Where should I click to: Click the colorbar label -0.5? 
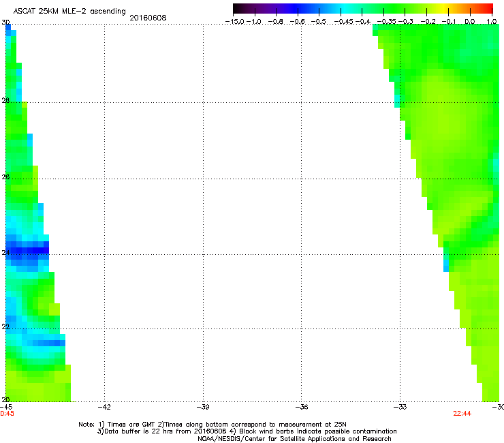coord(319,22)
